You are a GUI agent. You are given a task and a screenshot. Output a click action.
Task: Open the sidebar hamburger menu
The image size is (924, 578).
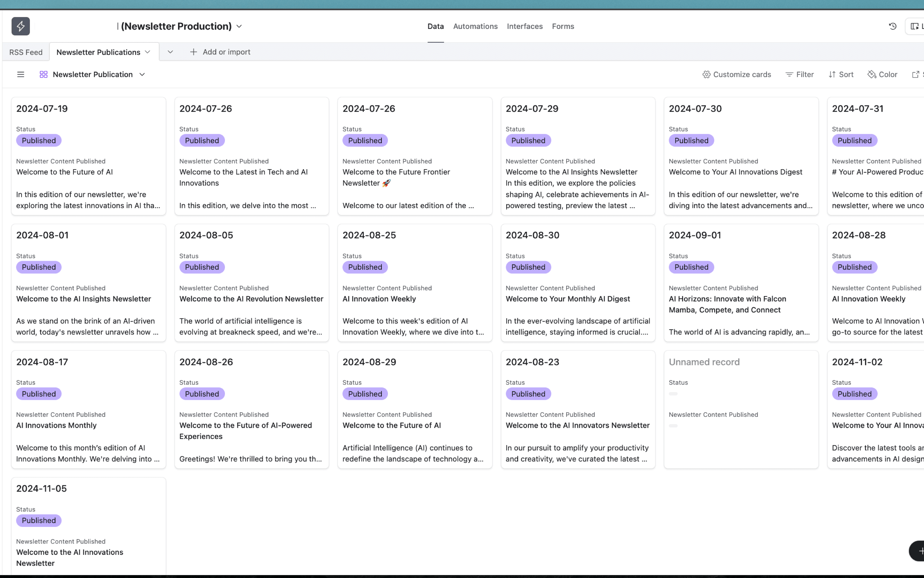click(x=21, y=74)
